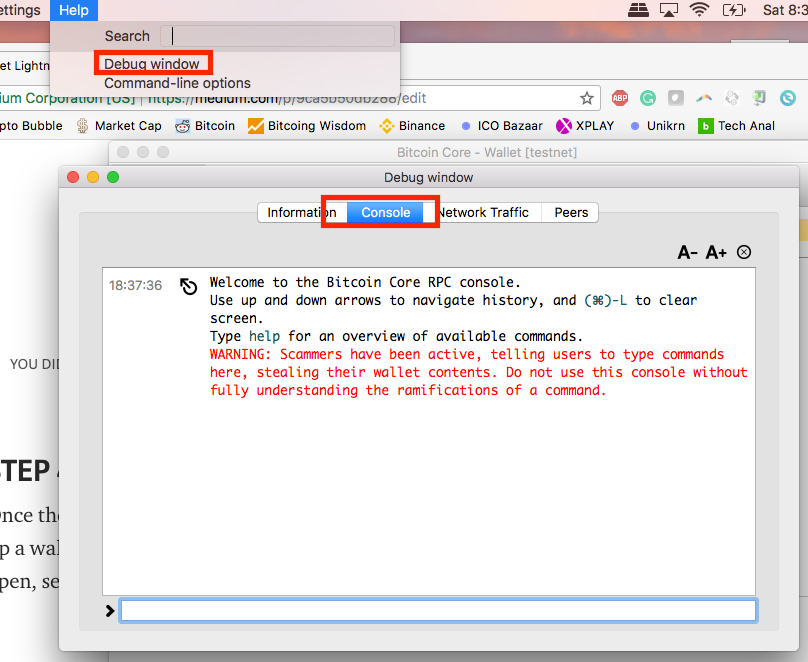Click the Bitcoin Core - Wallet [testnet] title

pos(486,152)
